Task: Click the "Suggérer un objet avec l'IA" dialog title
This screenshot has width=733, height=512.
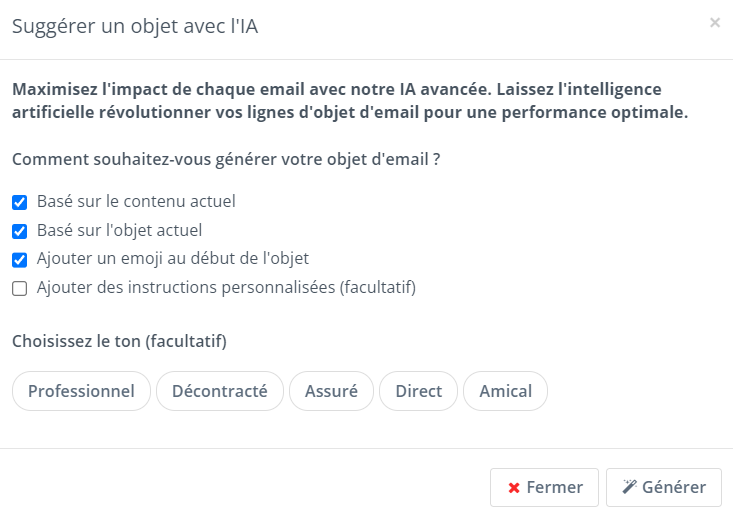Action: (135, 26)
